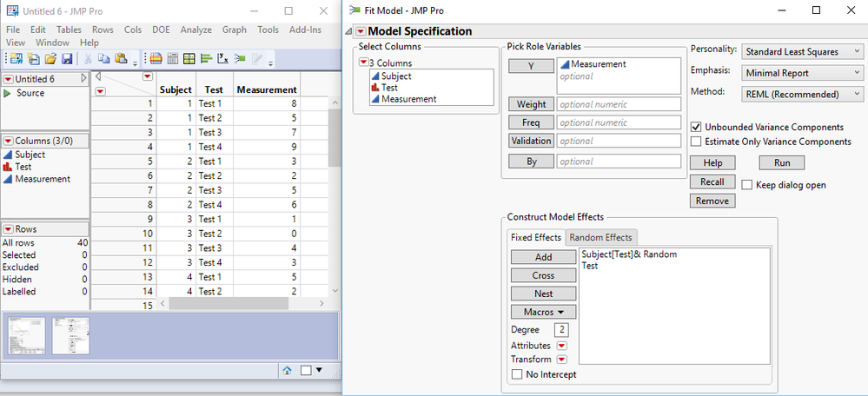Click the Degree input field
Image resolution: width=868 pixels, height=396 pixels.
point(561,330)
